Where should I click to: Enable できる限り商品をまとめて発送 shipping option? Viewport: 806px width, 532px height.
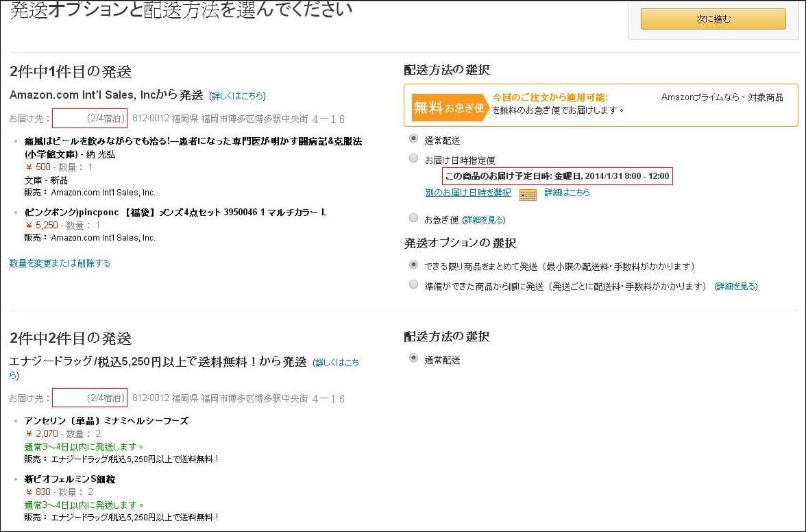(413, 267)
